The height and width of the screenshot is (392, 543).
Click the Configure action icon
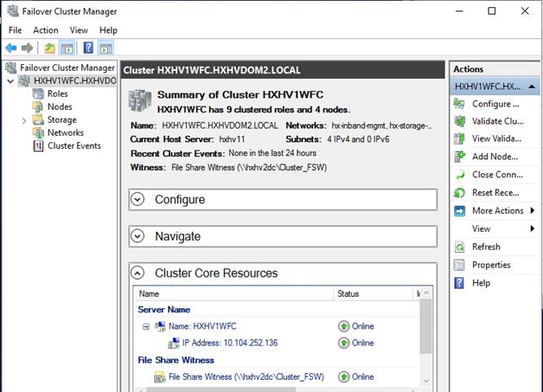click(459, 103)
